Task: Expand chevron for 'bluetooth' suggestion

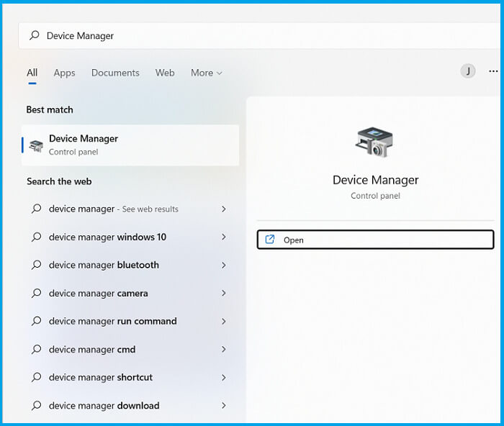Action: pyautogui.click(x=224, y=265)
